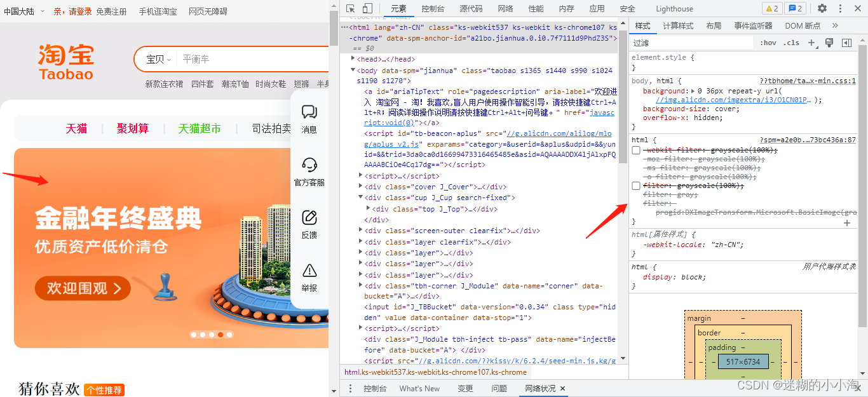The image size is (868, 397).
Task: Toggle the -webkit-filter grayscale checkbox
Action: click(636, 150)
